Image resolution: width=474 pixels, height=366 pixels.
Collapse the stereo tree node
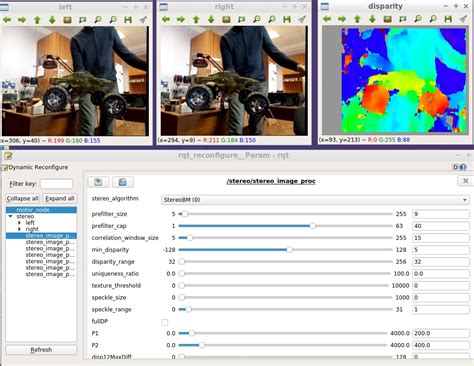click(10, 216)
